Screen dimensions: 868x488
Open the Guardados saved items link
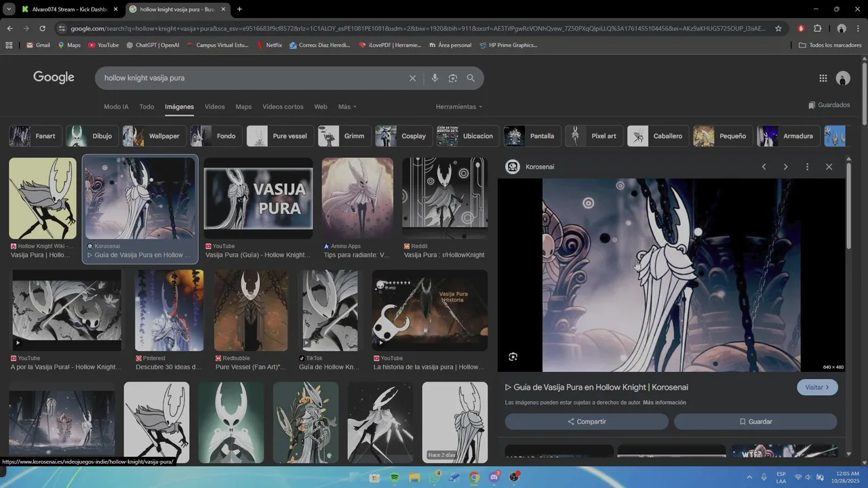tap(829, 105)
